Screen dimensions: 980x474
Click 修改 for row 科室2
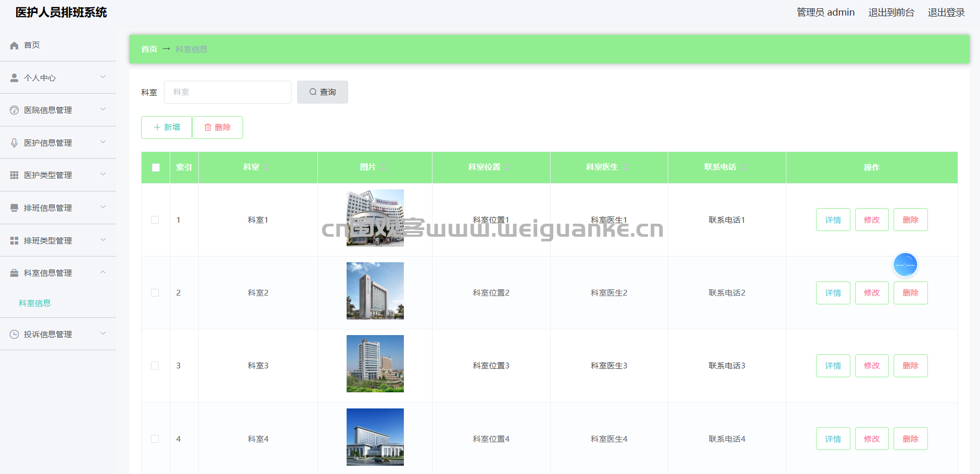click(x=872, y=293)
